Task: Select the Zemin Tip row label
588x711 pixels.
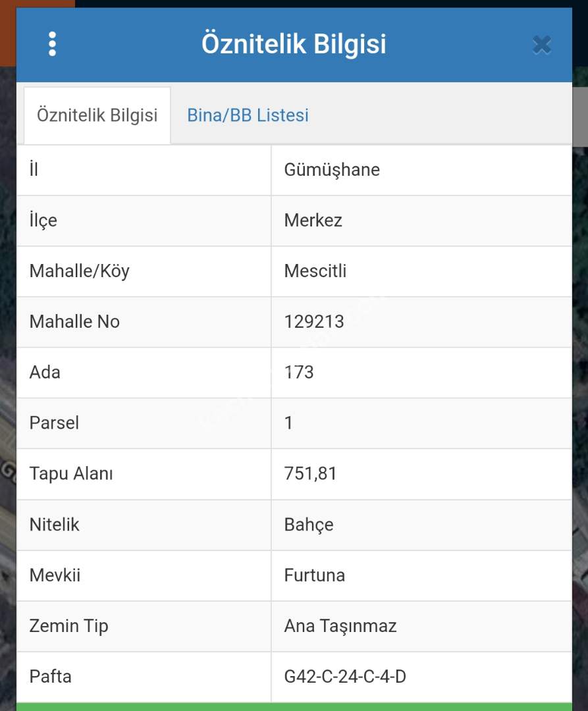Action: pos(68,625)
